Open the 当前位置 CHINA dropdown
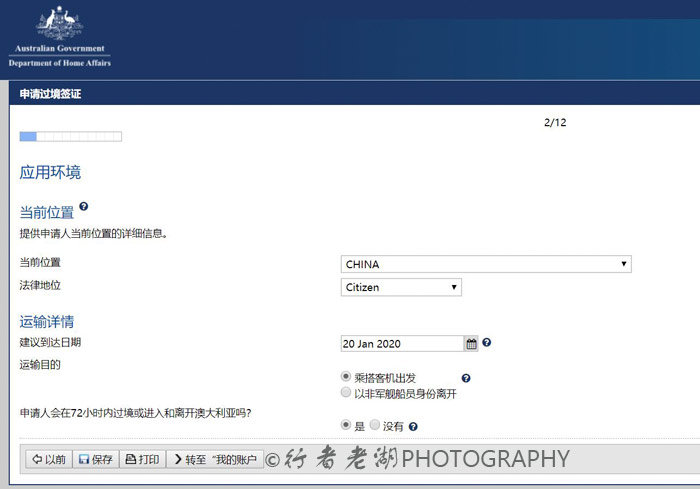This screenshot has width=700, height=489. coord(486,264)
